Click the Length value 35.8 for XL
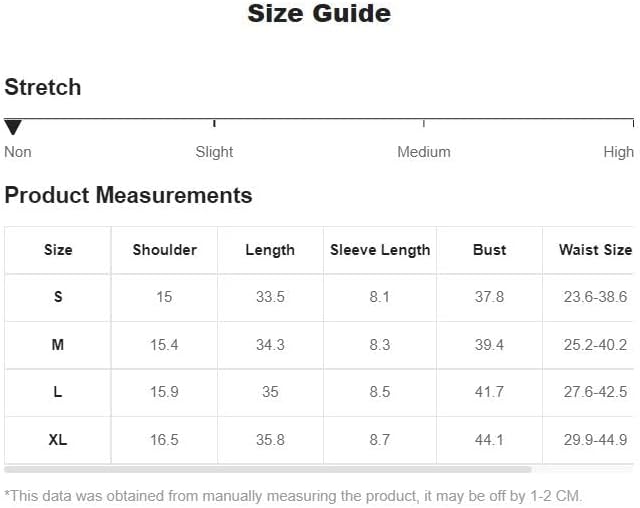 pyautogui.click(x=270, y=440)
